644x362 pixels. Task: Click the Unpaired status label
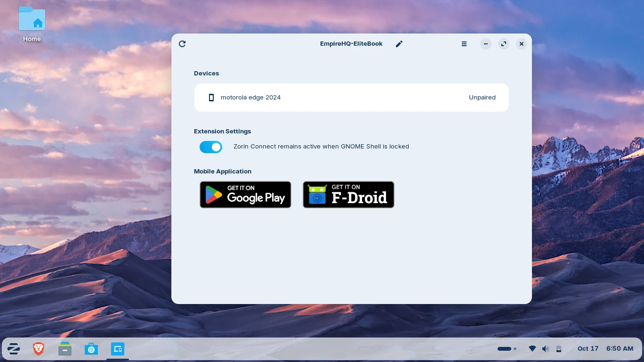[482, 98]
